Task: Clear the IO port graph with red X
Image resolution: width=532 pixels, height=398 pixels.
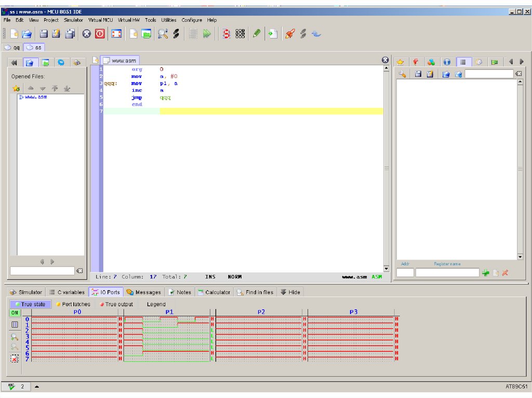Action: (15, 359)
